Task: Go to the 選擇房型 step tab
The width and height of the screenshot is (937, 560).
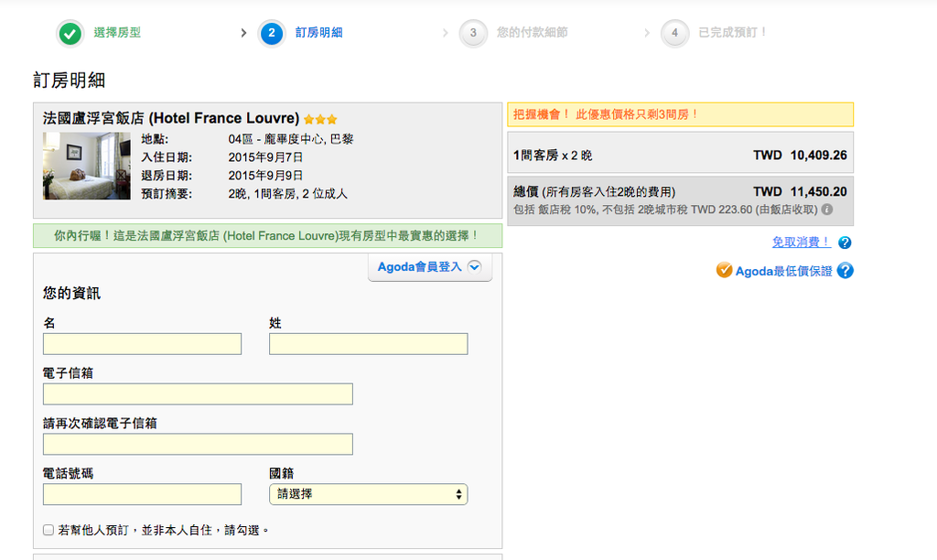Action: (x=117, y=33)
